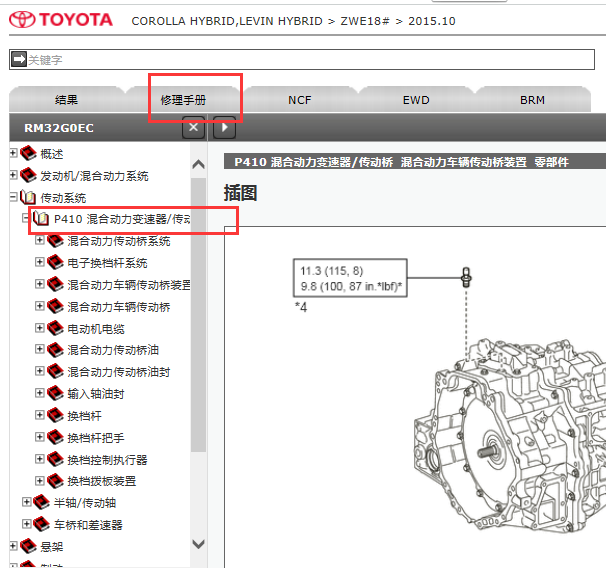Open the NCF tab
Viewport: 606px width, 568px height.
pos(300,100)
